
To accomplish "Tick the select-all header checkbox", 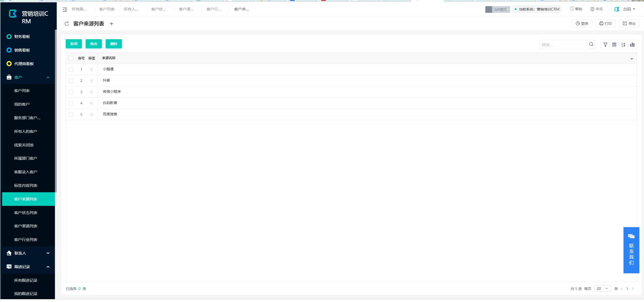I will (x=71, y=58).
